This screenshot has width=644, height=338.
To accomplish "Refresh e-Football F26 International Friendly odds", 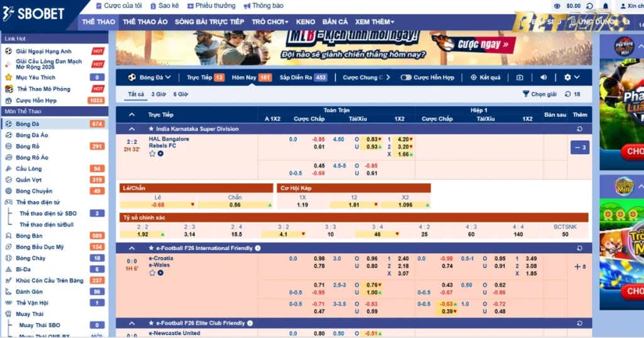I will pos(579,248).
